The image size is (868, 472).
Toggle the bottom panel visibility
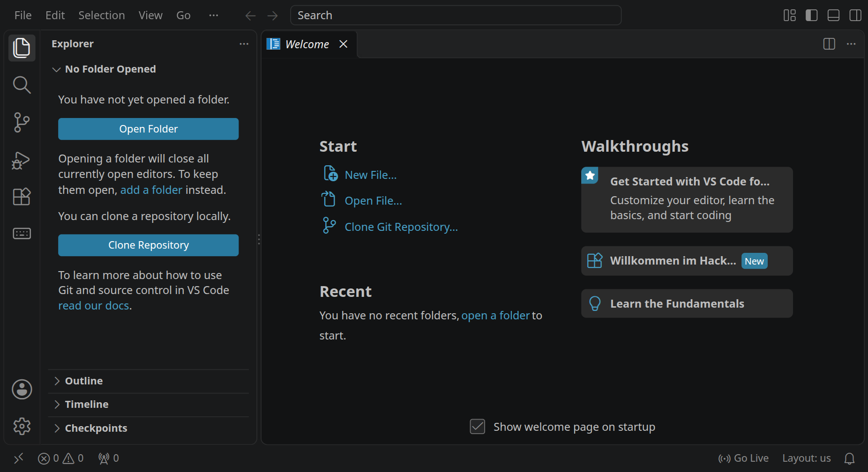pyautogui.click(x=833, y=15)
